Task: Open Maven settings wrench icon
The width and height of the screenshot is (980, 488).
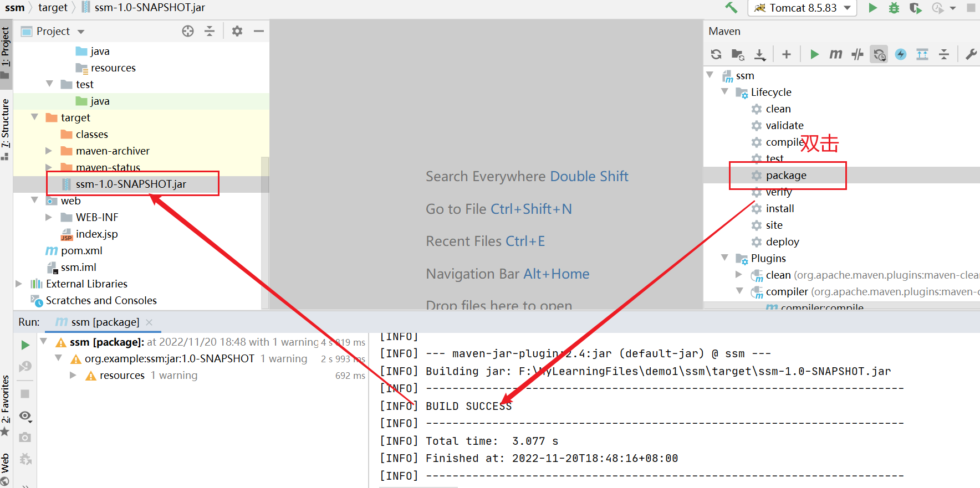Action: click(x=971, y=54)
